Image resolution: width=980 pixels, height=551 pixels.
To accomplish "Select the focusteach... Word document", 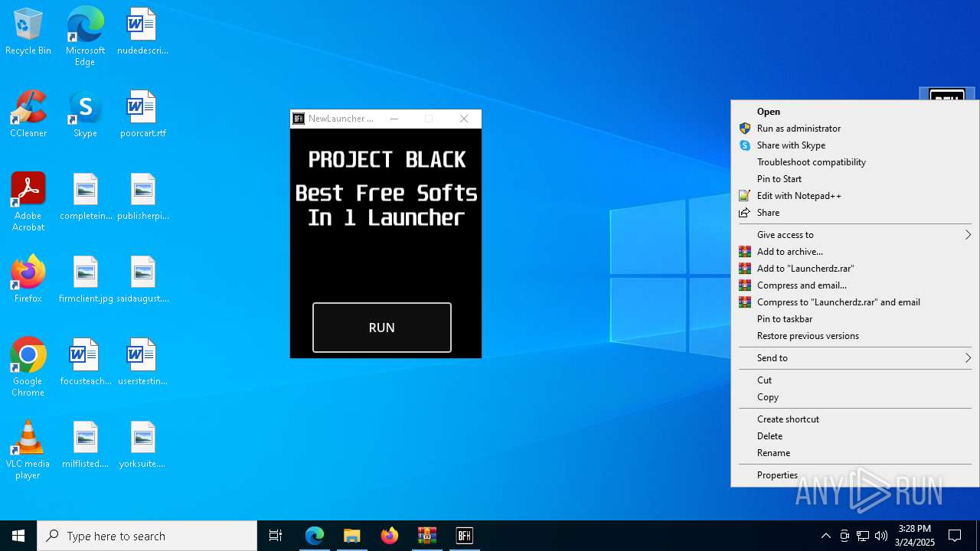I will point(86,363).
